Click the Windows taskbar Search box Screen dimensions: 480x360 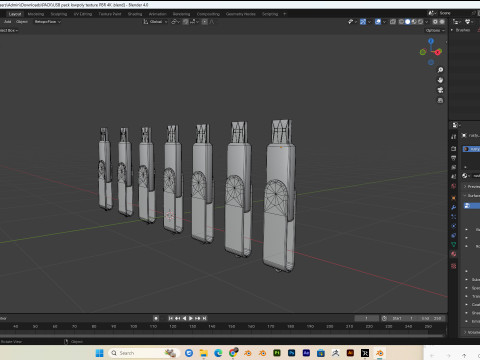point(143,353)
